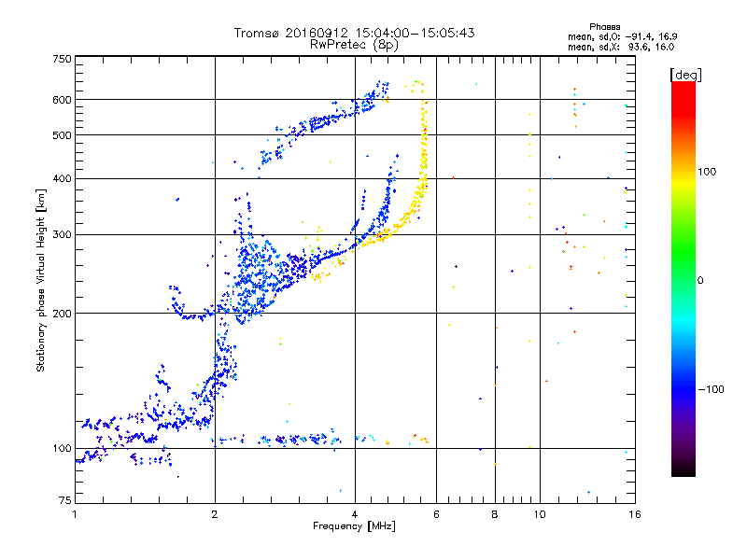Click the RwPretec (8p) subtitle
747x560 pixels.
(x=354, y=45)
